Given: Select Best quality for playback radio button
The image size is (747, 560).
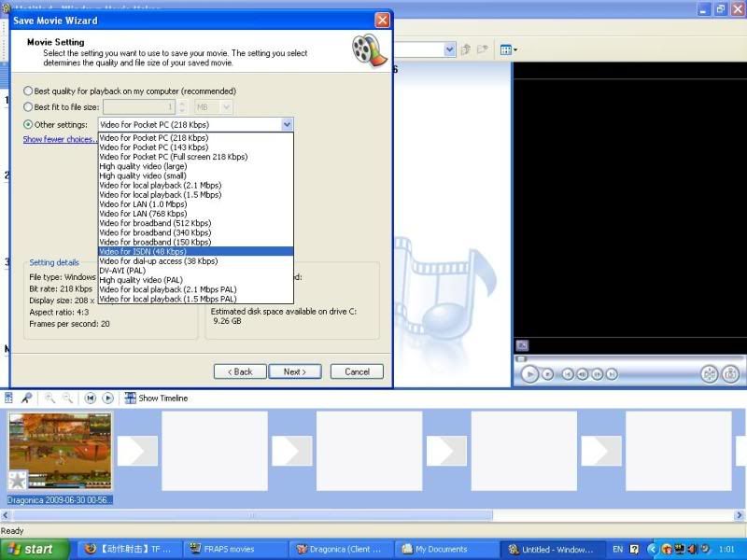Looking at the screenshot, I should coord(28,91).
